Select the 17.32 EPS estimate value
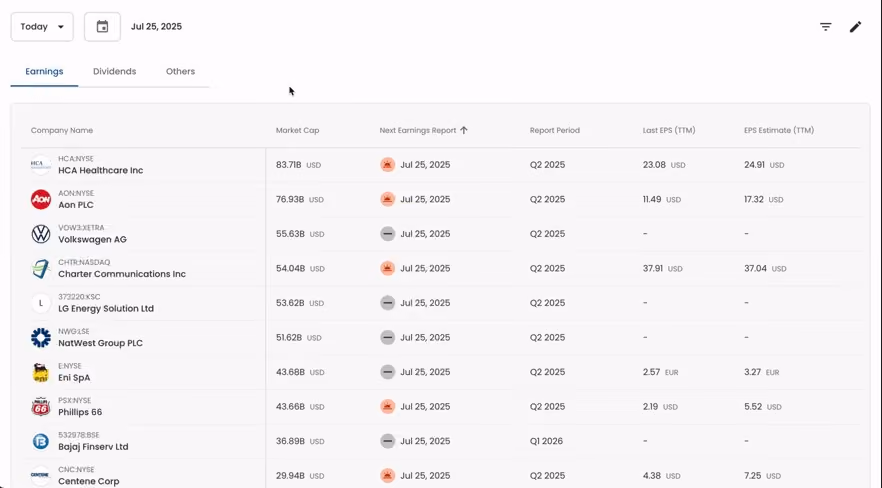The width and height of the screenshot is (882, 488). coord(754,199)
